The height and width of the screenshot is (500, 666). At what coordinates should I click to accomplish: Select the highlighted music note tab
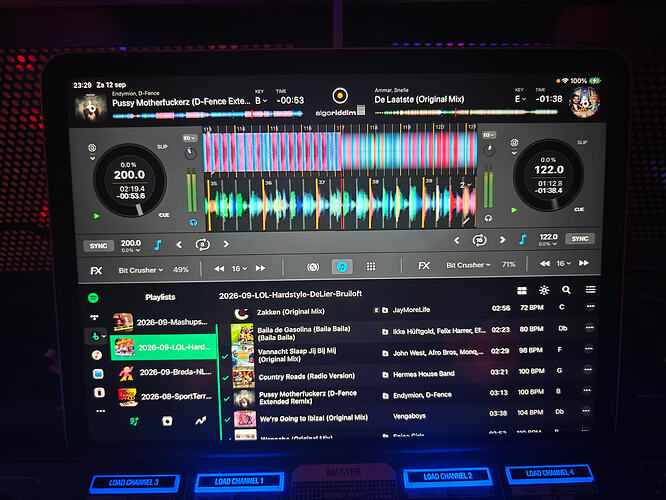tap(342, 267)
